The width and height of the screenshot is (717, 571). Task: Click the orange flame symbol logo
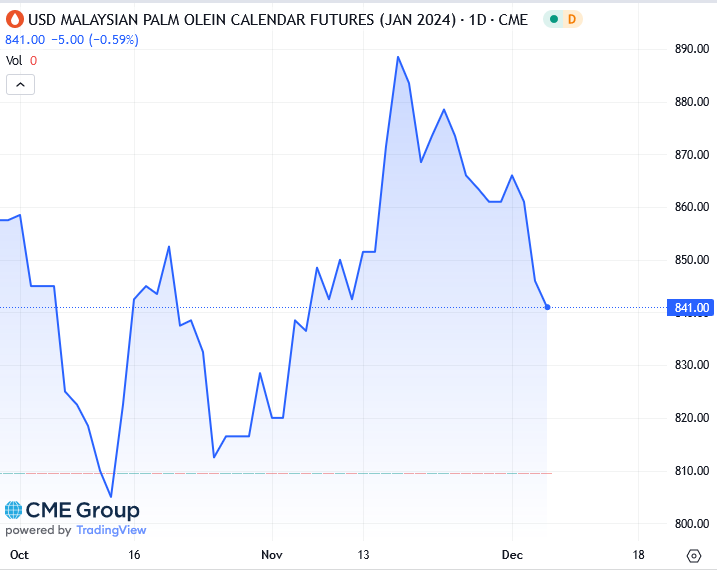point(15,19)
